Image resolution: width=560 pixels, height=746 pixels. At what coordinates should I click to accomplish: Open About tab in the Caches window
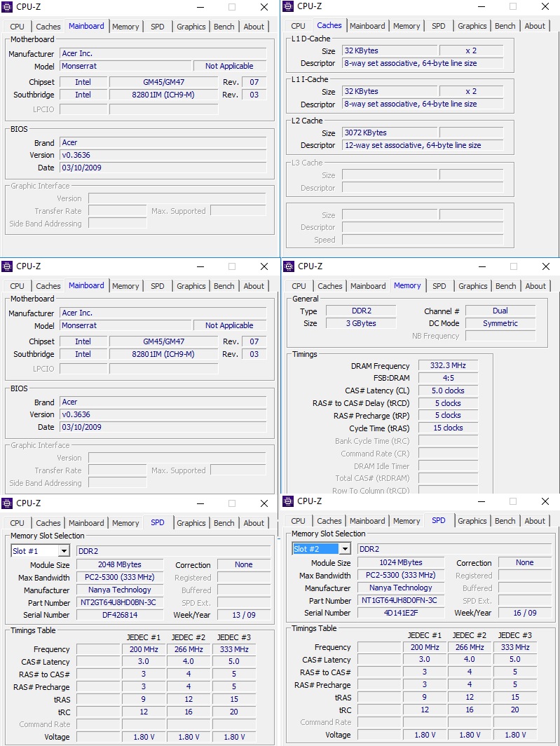pos(535,26)
